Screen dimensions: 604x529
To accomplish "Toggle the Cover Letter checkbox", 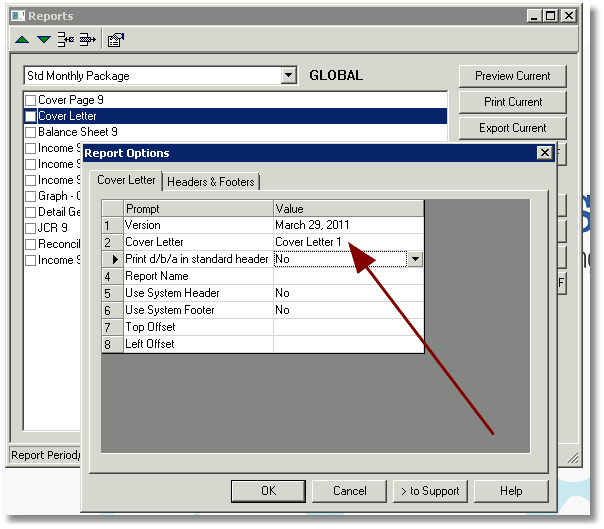I will (30, 116).
